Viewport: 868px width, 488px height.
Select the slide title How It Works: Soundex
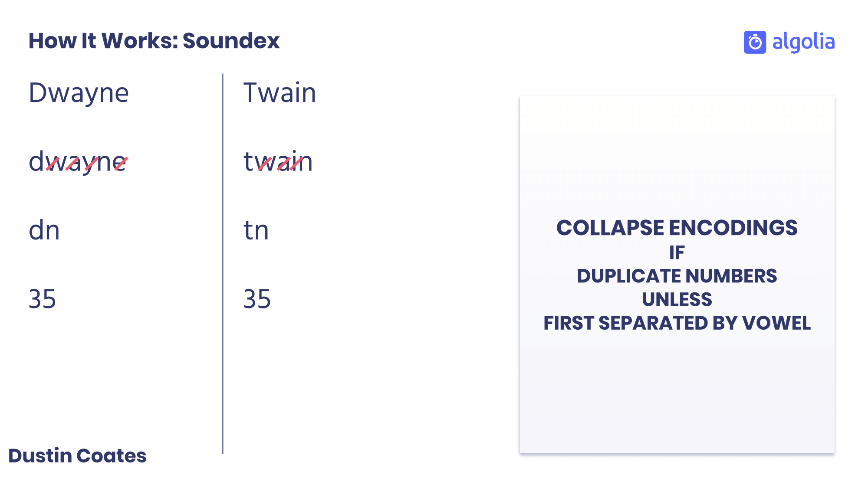point(154,41)
